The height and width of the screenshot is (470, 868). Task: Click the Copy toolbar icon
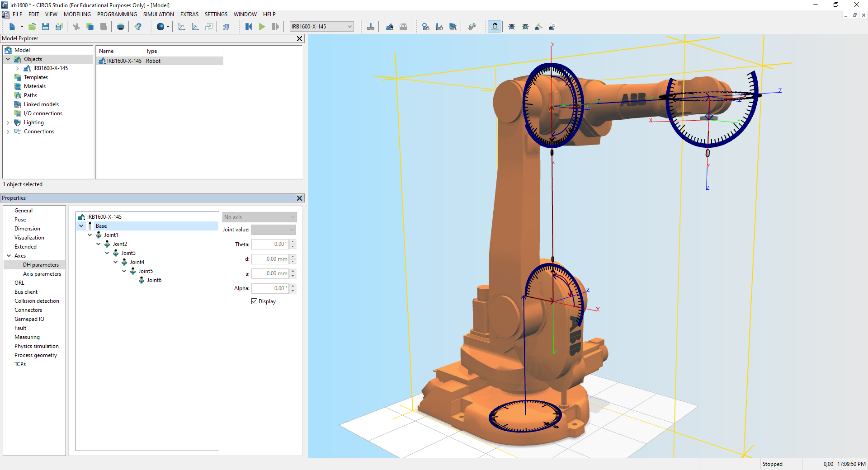tap(90, 27)
